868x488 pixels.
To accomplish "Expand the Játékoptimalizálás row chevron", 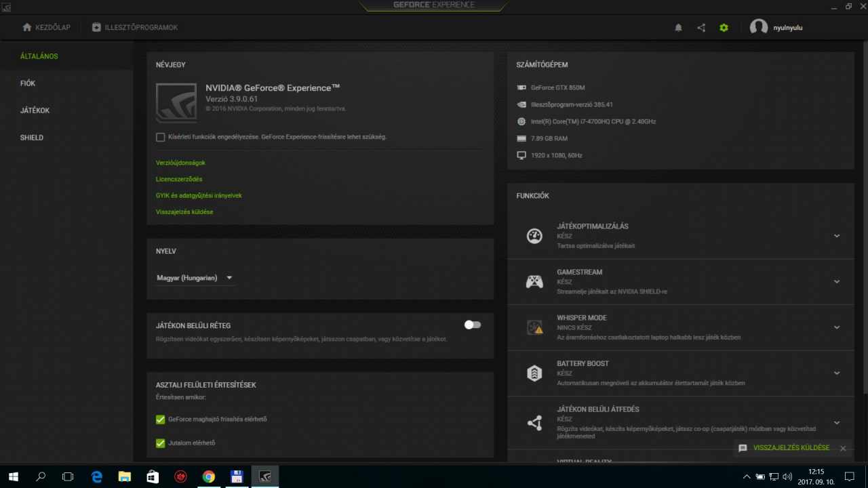I will pos(837,236).
